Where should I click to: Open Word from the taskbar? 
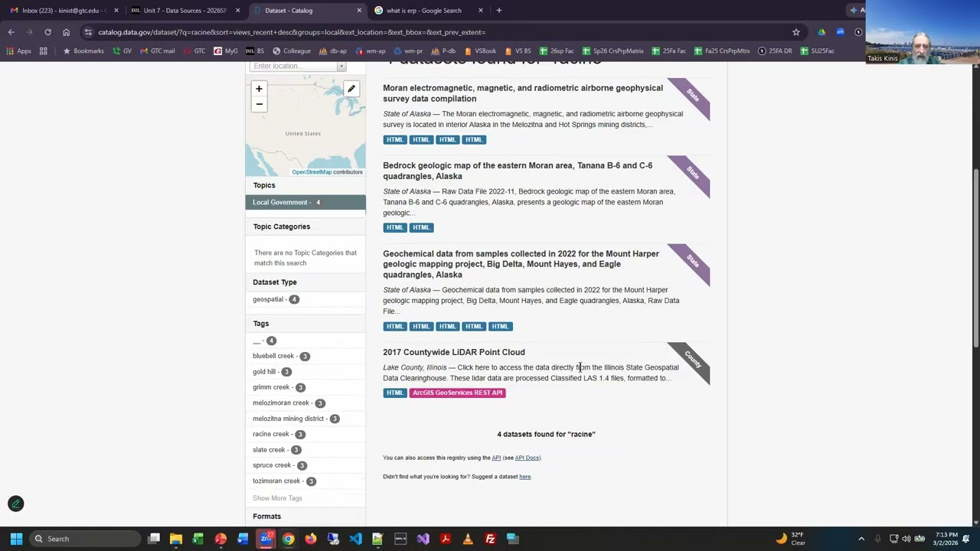coord(243,539)
